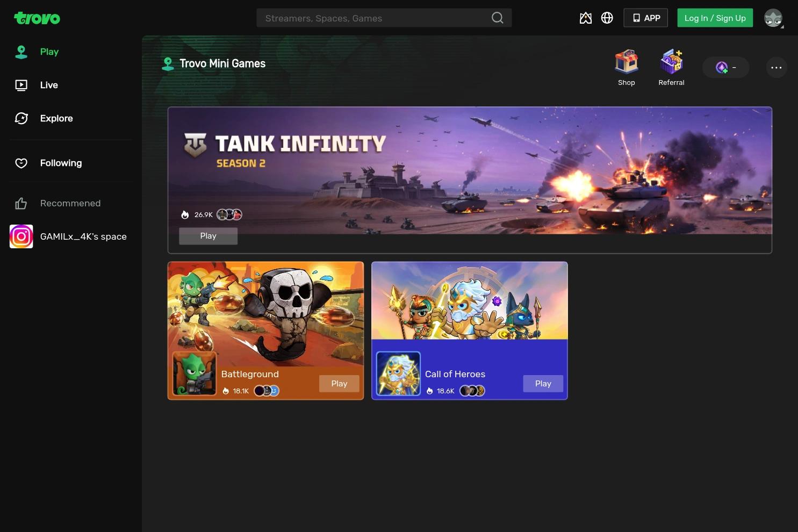Click the Explore compass icon in sidebar

(21, 119)
